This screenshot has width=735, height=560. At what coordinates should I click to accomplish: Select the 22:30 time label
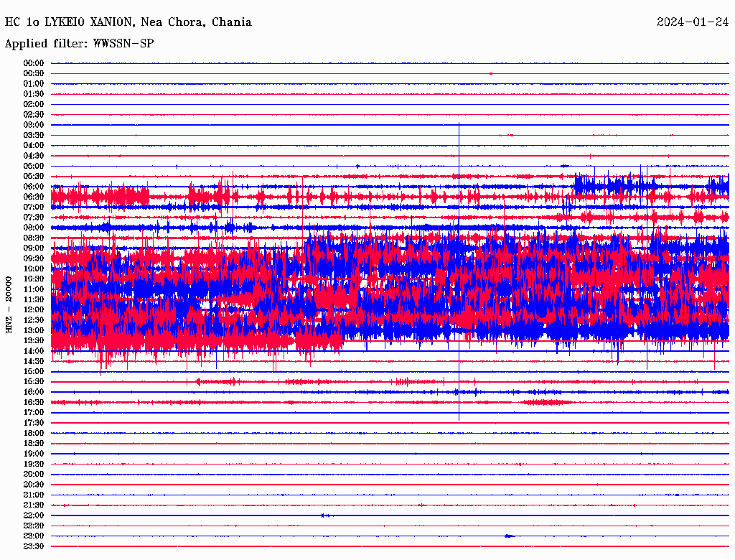[x=34, y=526]
